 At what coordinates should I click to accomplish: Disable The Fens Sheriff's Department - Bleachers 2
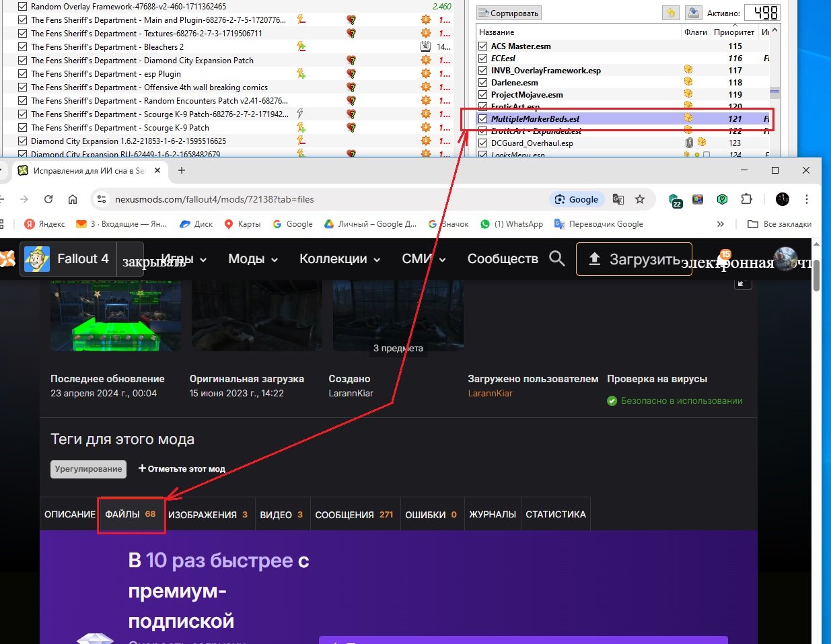22,47
